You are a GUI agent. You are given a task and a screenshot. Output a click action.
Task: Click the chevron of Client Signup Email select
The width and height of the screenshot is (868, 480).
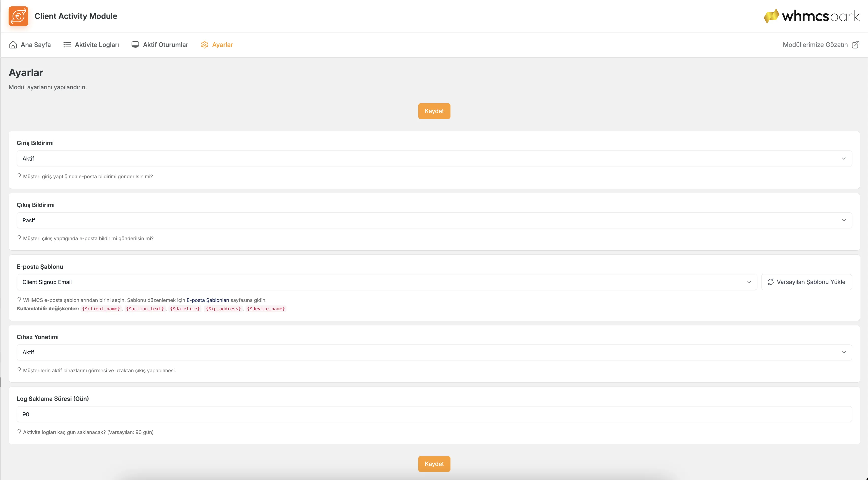pos(749,282)
